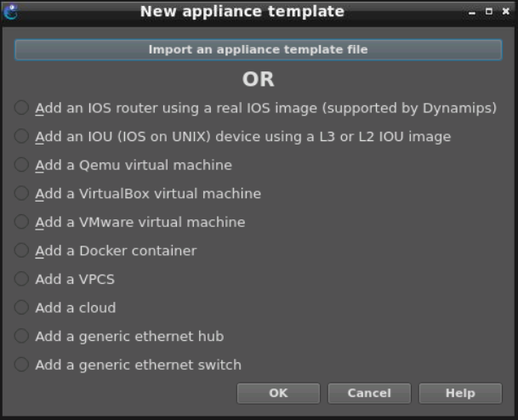Pick Add a Docker container option
Image resolution: width=518 pixels, height=420 pixels.
(21, 251)
